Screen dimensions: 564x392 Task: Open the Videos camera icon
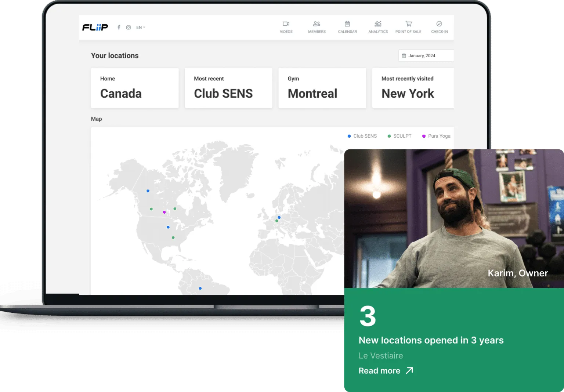tap(286, 24)
